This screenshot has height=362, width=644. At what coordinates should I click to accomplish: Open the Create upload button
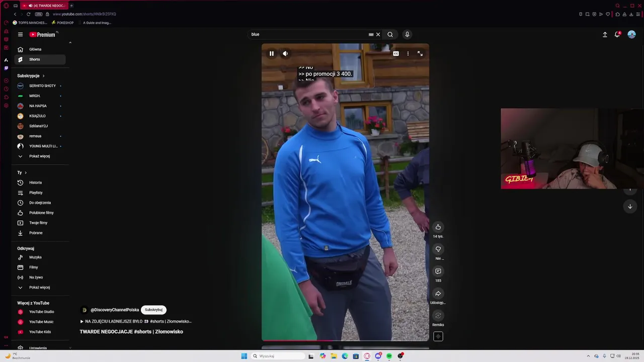tap(605, 35)
